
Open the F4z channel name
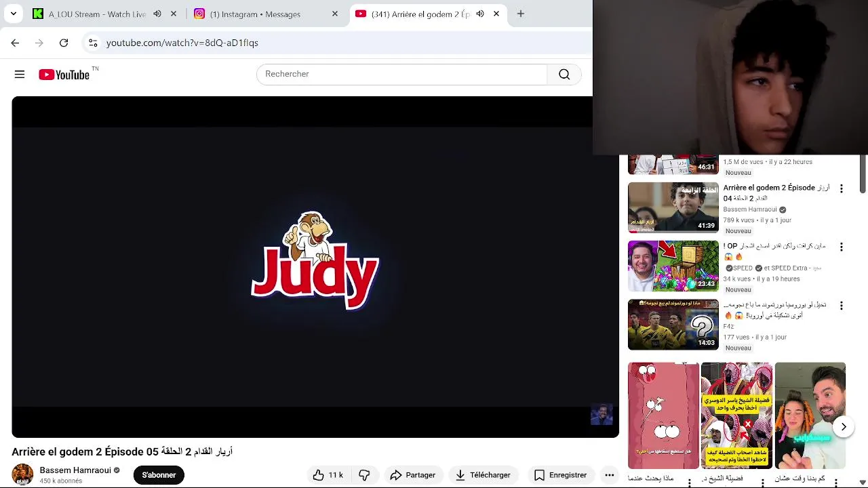point(728,327)
